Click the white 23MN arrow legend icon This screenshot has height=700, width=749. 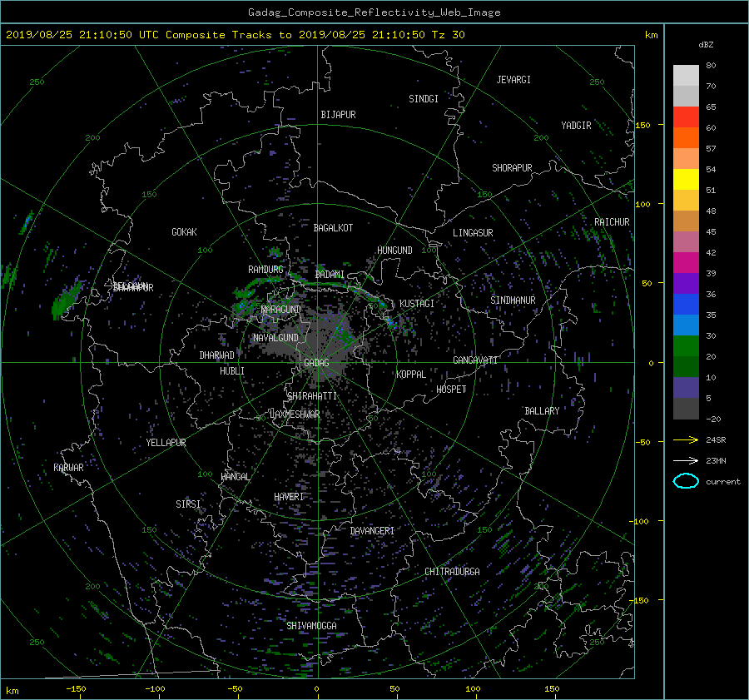pyautogui.click(x=686, y=460)
